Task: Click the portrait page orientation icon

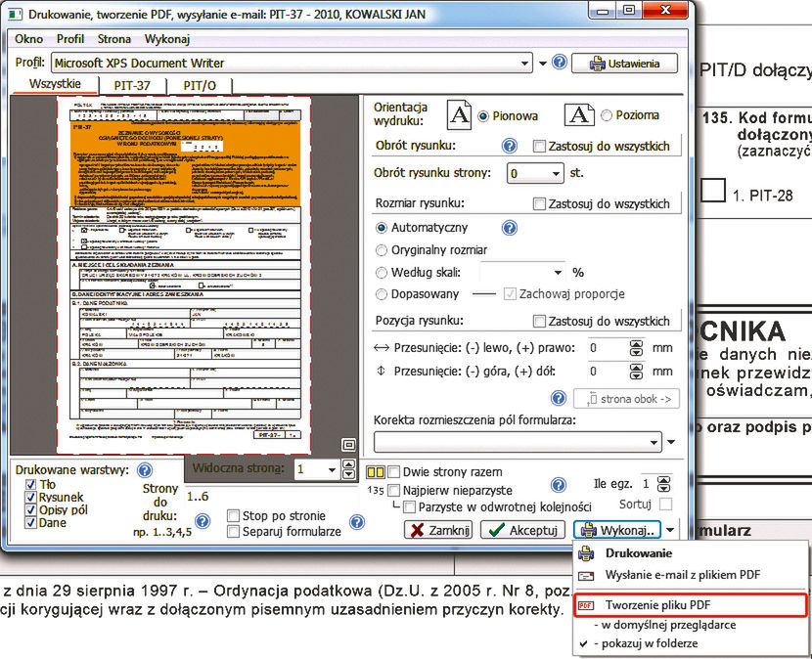Action: [460, 115]
